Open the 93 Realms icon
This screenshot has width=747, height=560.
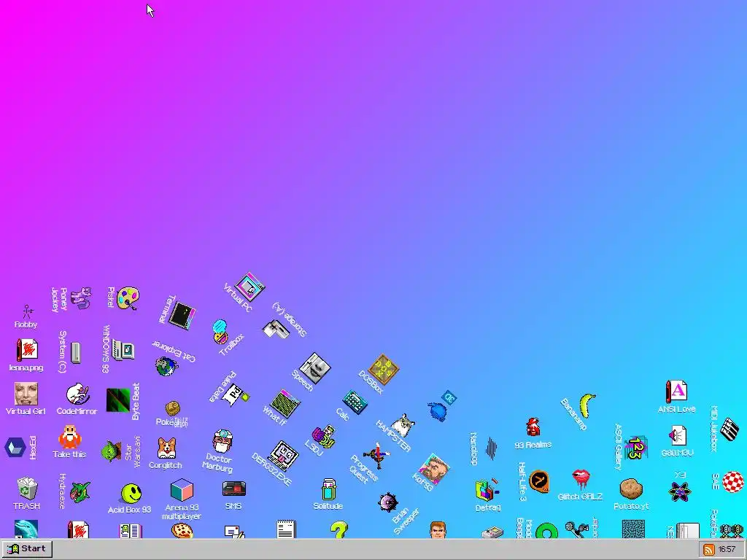coord(533,427)
